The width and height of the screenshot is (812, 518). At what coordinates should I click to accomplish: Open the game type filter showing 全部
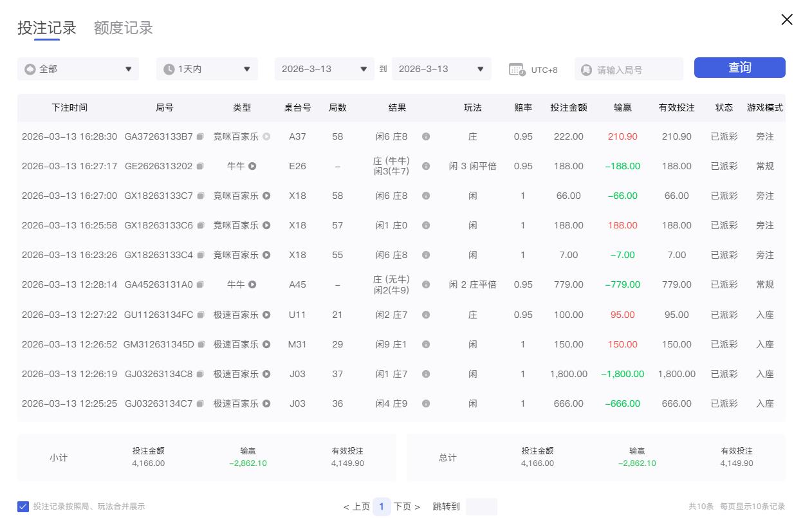click(x=77, y=69)
